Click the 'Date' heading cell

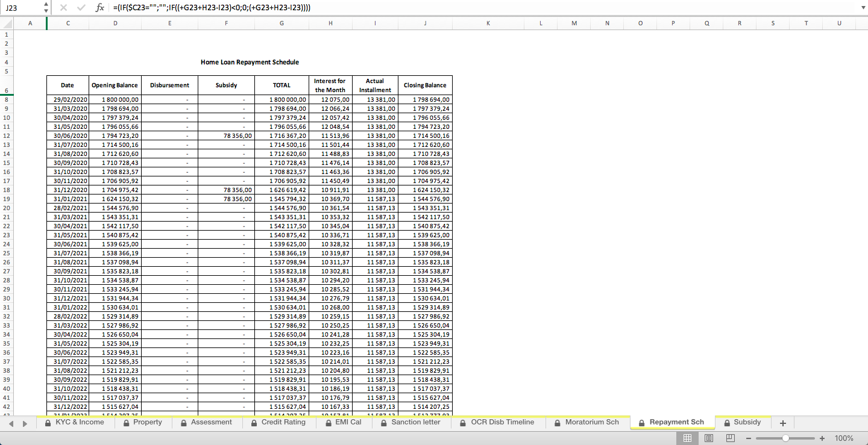pos(68,85)
